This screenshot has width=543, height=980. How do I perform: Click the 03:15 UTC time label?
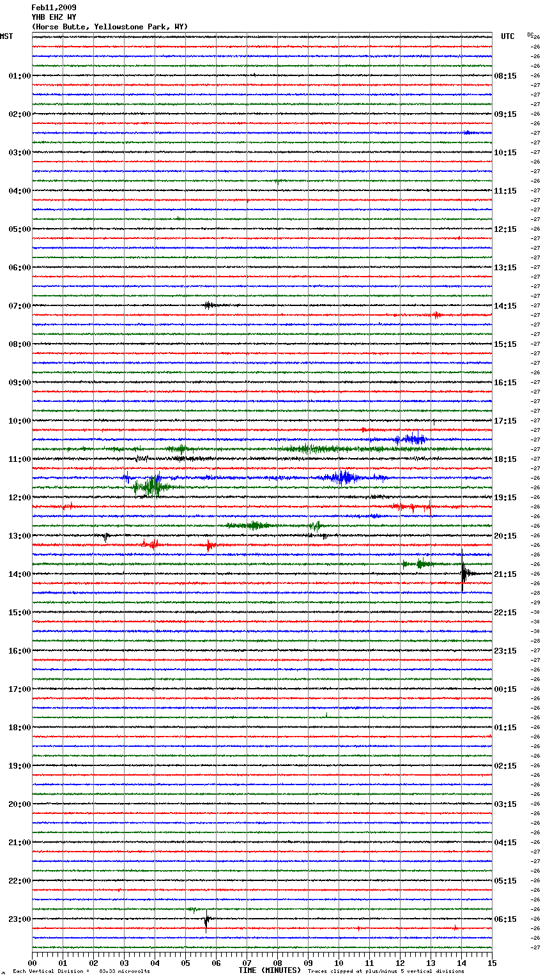pyautogui.click(x=505, y=804)
